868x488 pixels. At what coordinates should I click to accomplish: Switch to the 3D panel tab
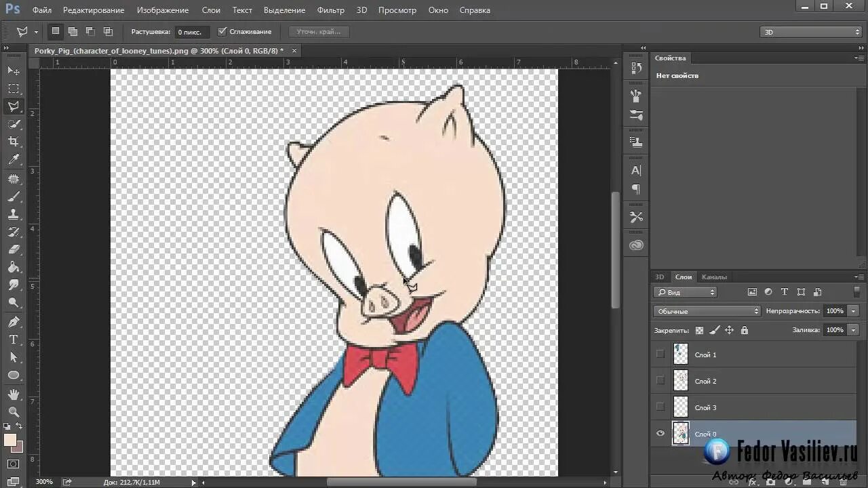tap(659, 277)
